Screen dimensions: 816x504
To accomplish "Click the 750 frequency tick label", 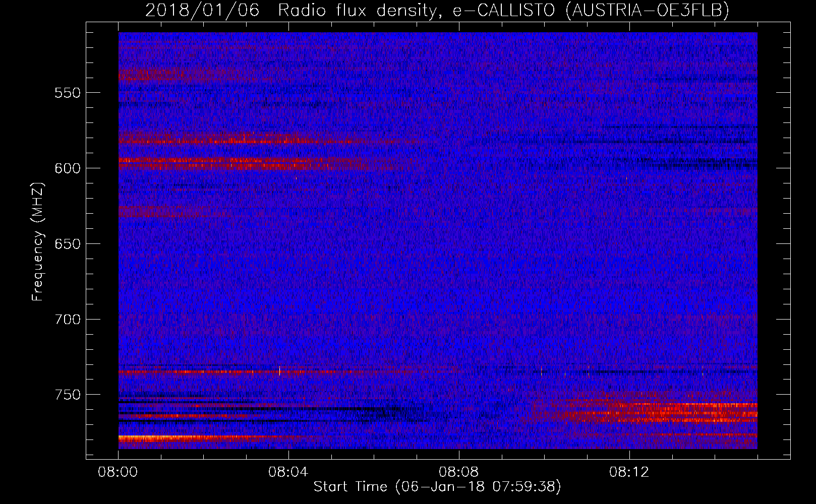I will (68, 395).
